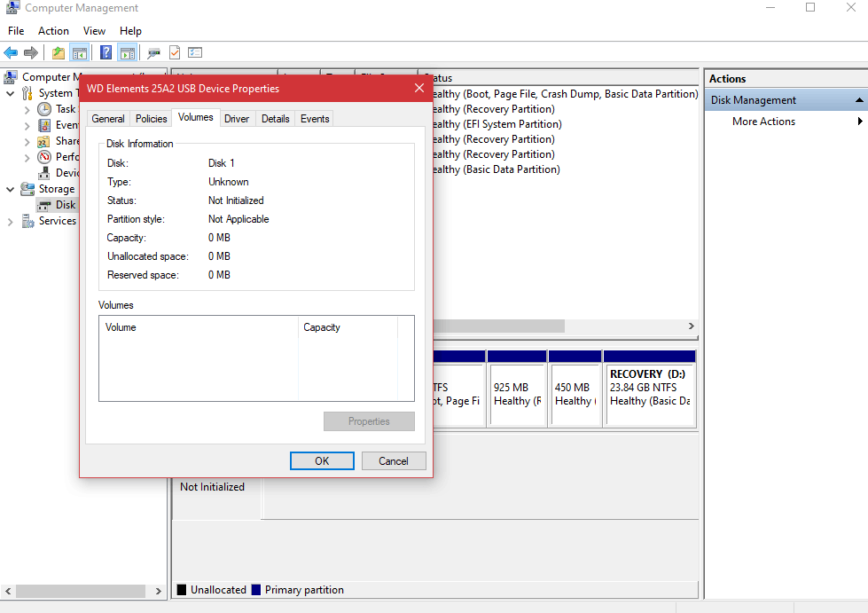The width and height of the screenshot is (868, 613).
Task: Switch to the Driver tab
Action: pos(237,118)
